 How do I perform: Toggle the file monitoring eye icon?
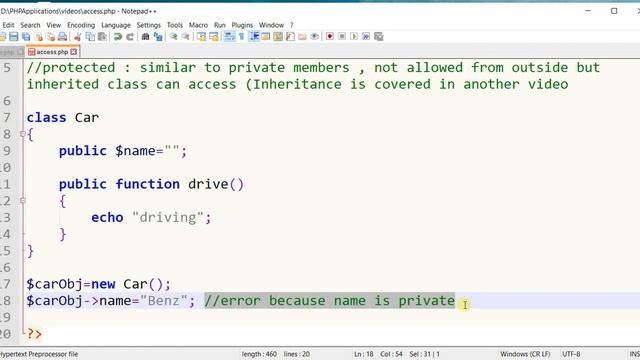tap(314, 37)
